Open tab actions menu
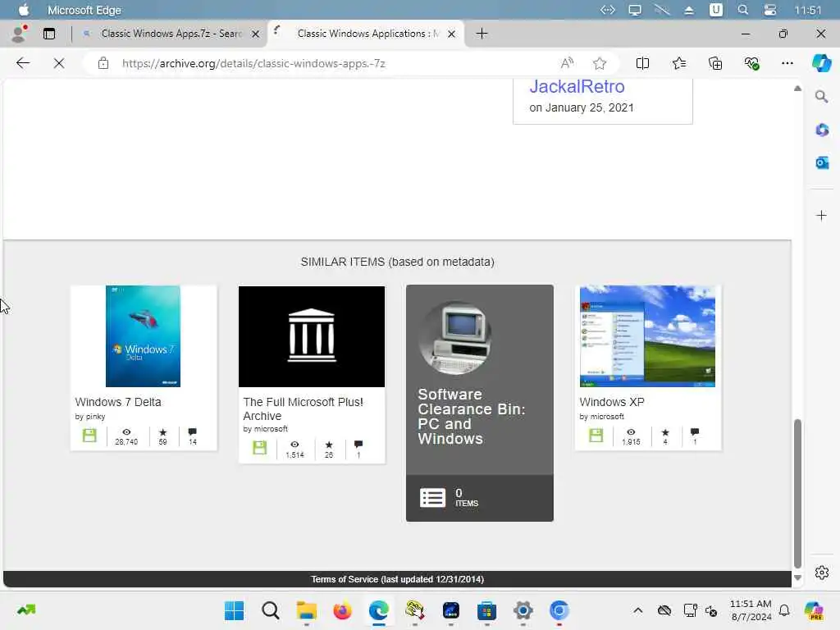This screenshot has width=840, height=630. pyautogui.click(x=49, y=33)
